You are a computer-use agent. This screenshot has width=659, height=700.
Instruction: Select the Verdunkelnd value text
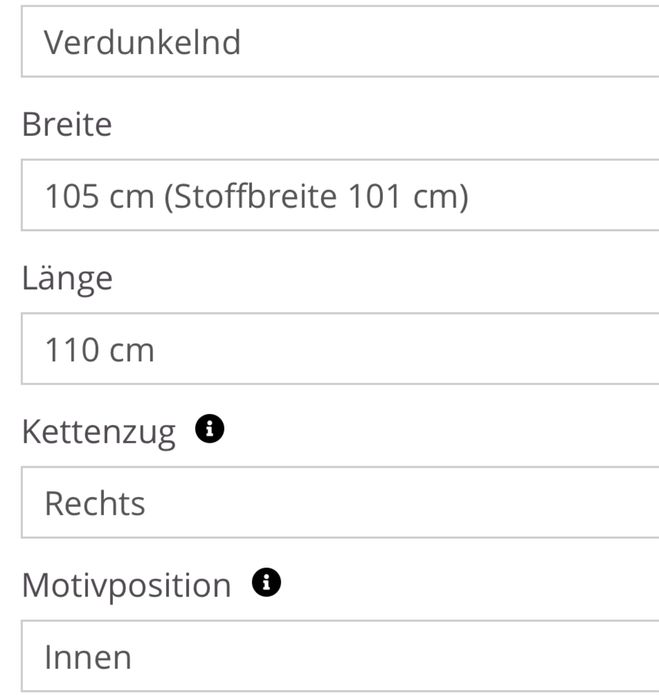pyautogui.click(x=142, y=43)
